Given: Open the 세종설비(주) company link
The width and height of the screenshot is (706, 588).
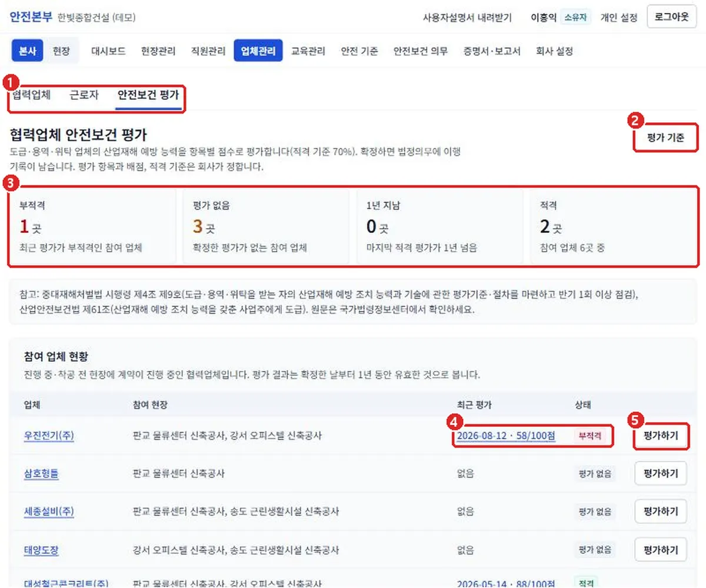Looking at the screenshot, I should 49,512.
